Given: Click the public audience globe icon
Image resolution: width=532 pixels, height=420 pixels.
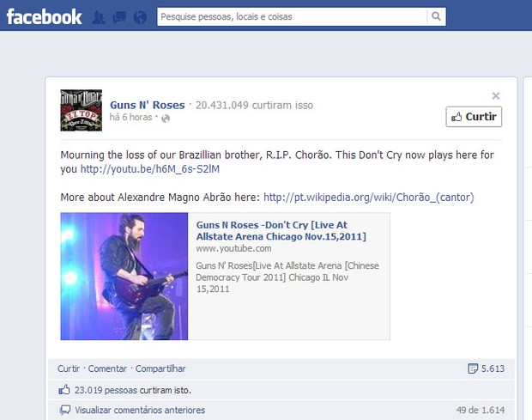Looking at the screenshot, I should tap(166, 119).
